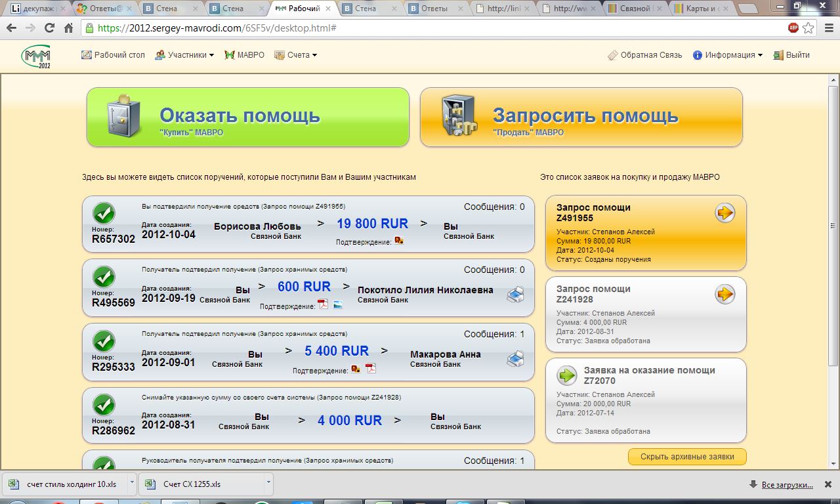This screenshot has height=504, width=840.
Task: Click green checkmark of order R495569
Action: coord(104,276)
